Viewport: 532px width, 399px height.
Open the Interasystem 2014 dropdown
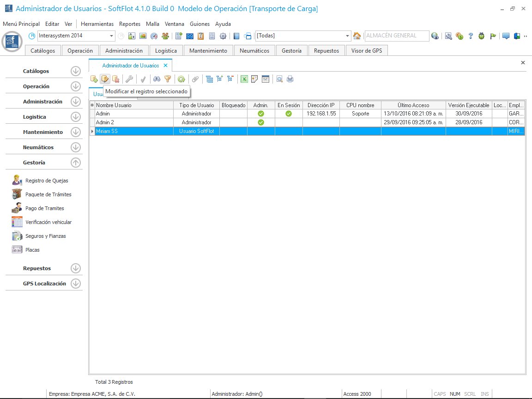coord(112,36)
